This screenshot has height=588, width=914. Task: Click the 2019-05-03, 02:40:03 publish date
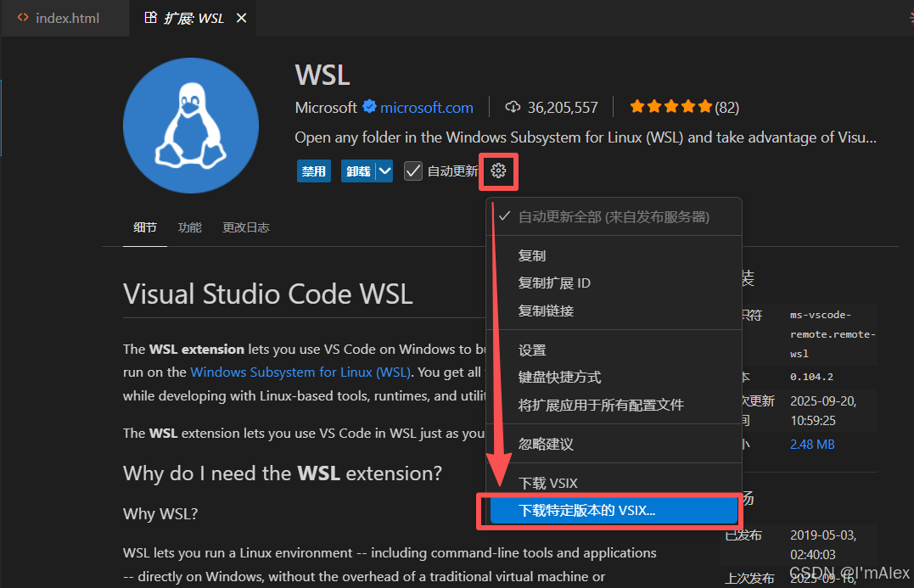point(823,545)
